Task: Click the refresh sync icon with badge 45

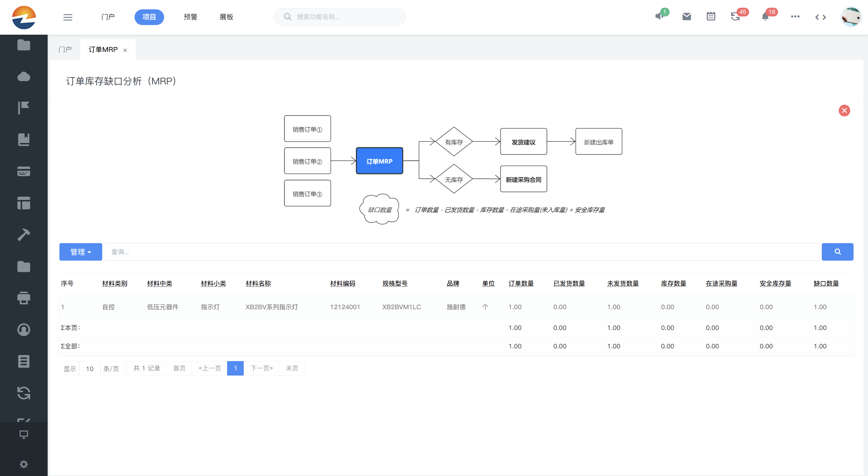Action: coord(735,17)
